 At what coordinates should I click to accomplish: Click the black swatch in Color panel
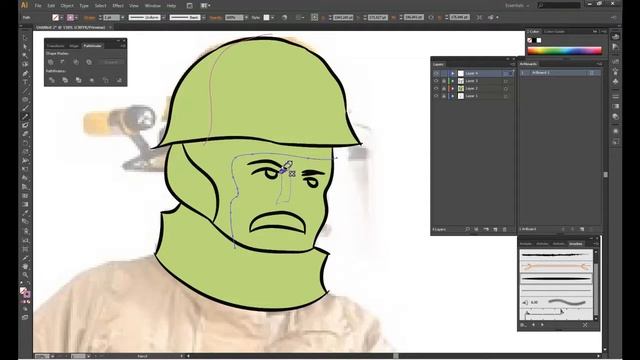[534, 40]
